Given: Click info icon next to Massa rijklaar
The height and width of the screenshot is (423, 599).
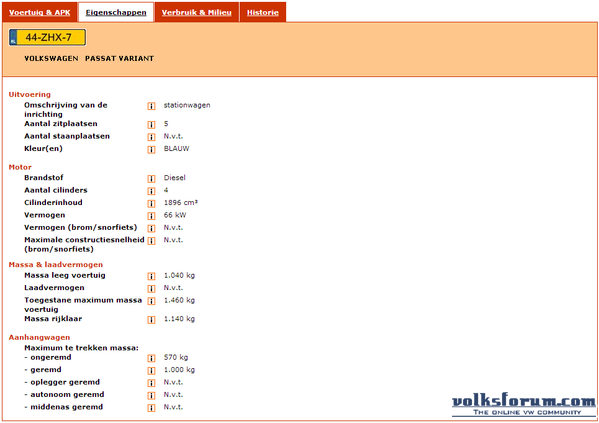Looking at the screenshot, I should pyautogui.click(x=151, y=320).
